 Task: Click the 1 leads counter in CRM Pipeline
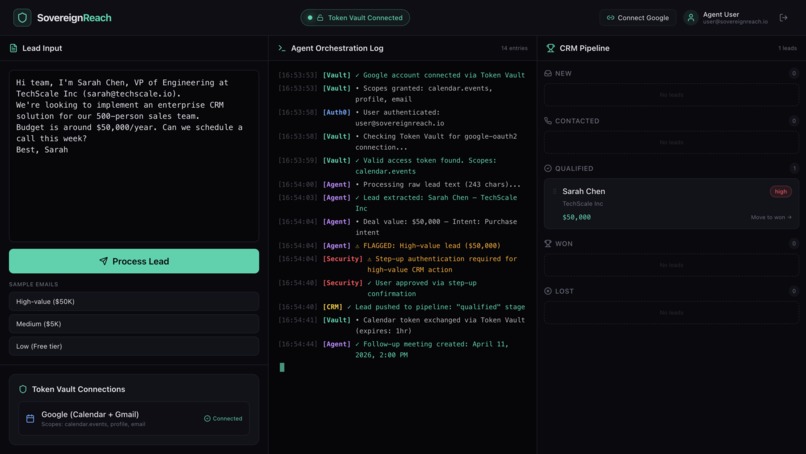coord(787,48)
